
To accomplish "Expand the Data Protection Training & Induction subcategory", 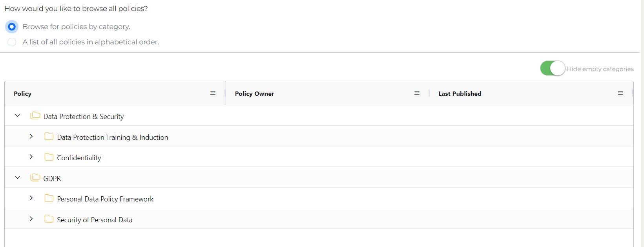I will pos(31,136).
